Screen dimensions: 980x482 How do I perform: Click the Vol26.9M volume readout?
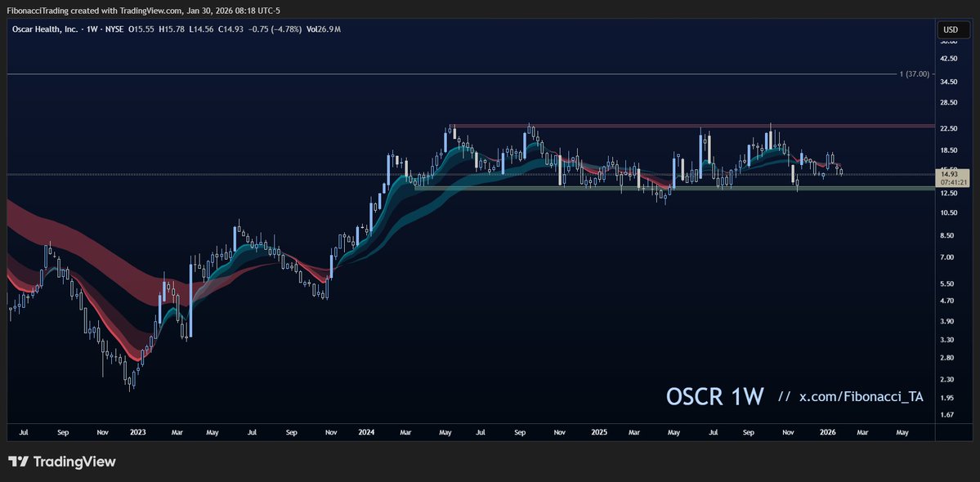click(x=324, y=29)
